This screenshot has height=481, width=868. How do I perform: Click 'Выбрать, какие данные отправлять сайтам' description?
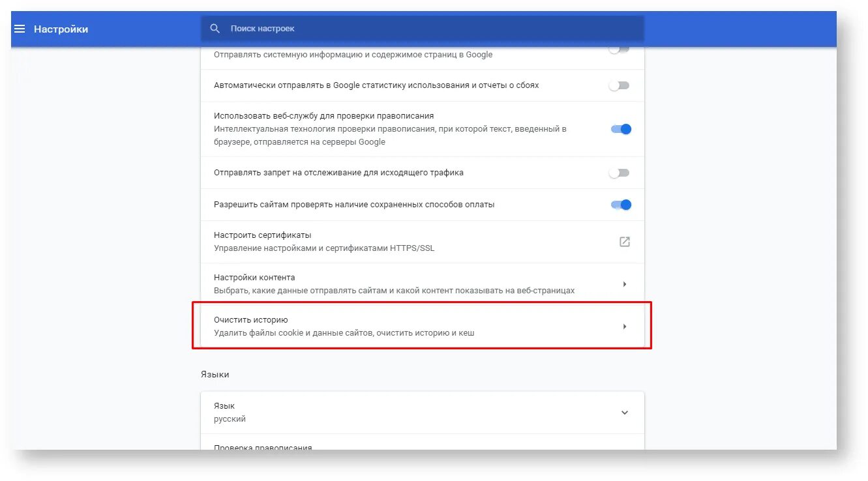(395, 291)
